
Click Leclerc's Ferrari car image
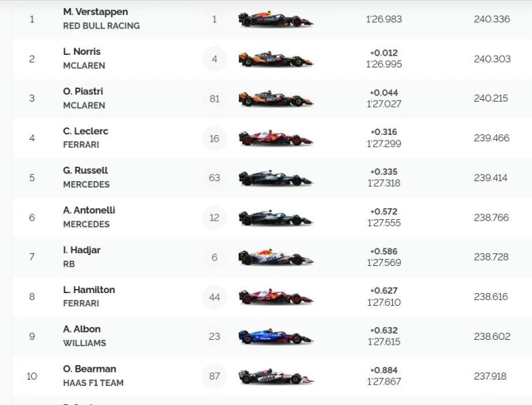[276, 138]
